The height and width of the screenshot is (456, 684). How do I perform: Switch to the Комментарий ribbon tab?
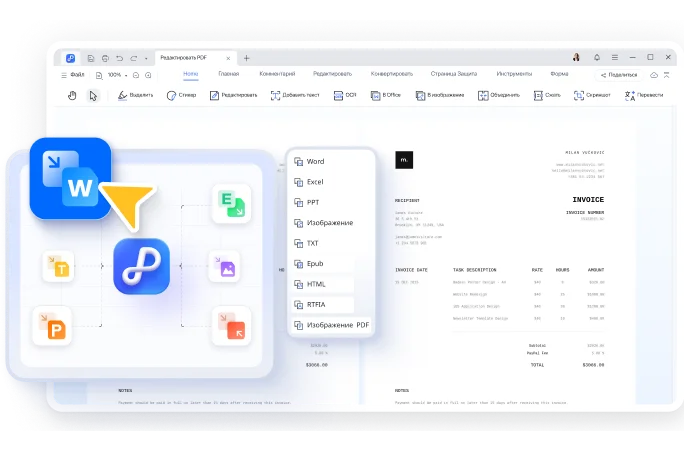(277, 74)
